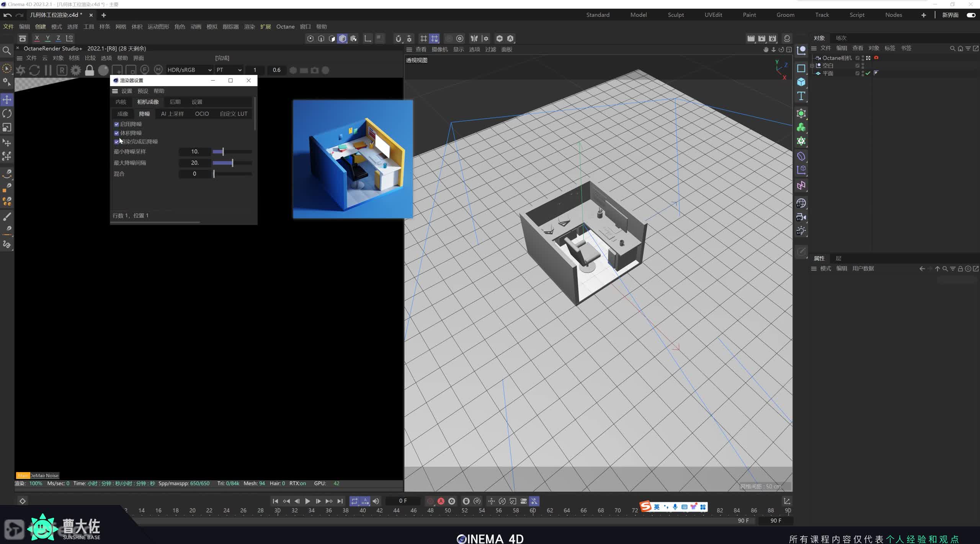The width and height of the screenshot is (980, 544).
Task: Switch to the AI 上采样 tab
Action: pyautogui.click(x=172, y=114)
